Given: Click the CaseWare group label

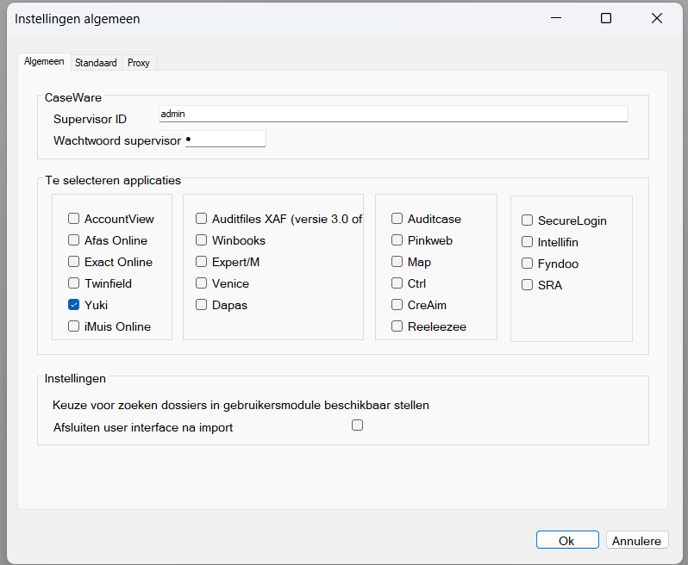Looking at the screenshot, I should click(73, 97).
